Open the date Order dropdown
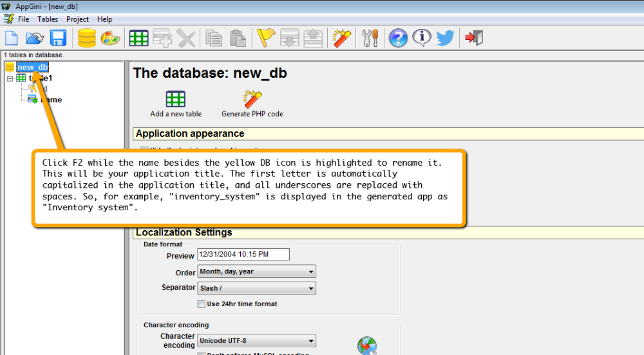644x355 pixels. coord(256,271)
